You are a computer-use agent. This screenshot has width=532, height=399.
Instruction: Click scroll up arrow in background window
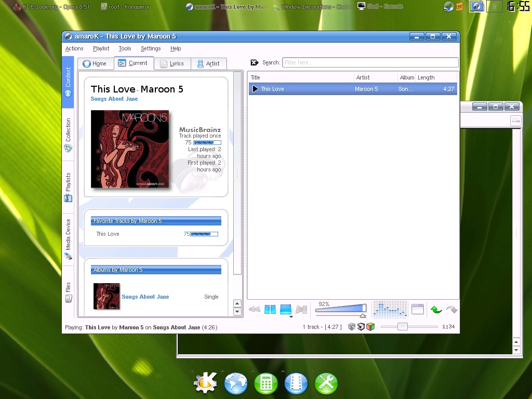pyautogui.click(x=516, y=342)
